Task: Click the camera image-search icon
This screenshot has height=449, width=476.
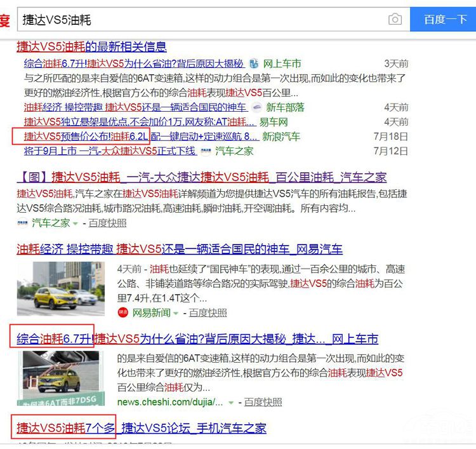Action: pos(395,19)
